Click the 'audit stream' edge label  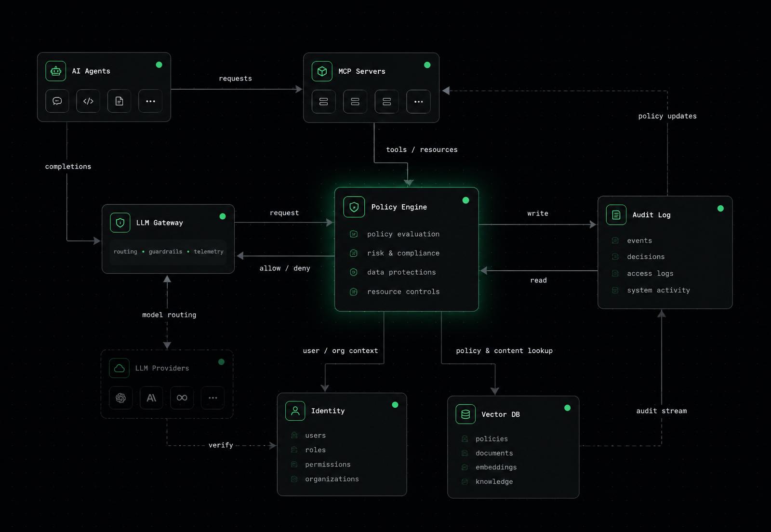point(661,411)
